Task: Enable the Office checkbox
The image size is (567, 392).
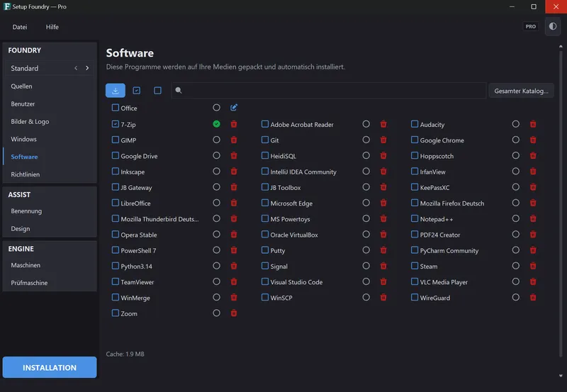Action: 116,108
